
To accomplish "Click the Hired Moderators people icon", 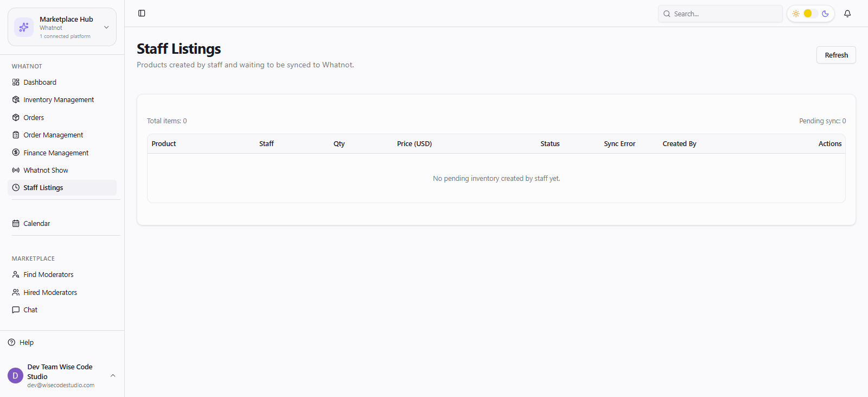I will tap(16, 292).
